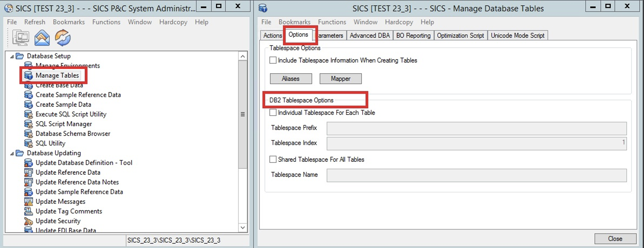Enable Include Tablespace Information When Creating Tables
The width and height of the screenshot is (644, 248).
click(273, 60)
